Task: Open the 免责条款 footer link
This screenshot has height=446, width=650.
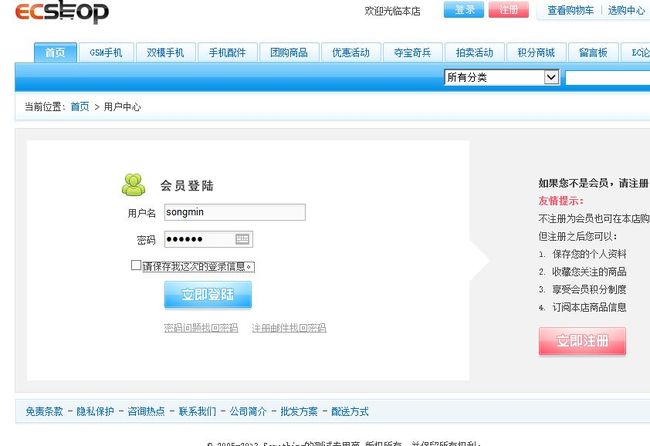Action: point(44,412)
